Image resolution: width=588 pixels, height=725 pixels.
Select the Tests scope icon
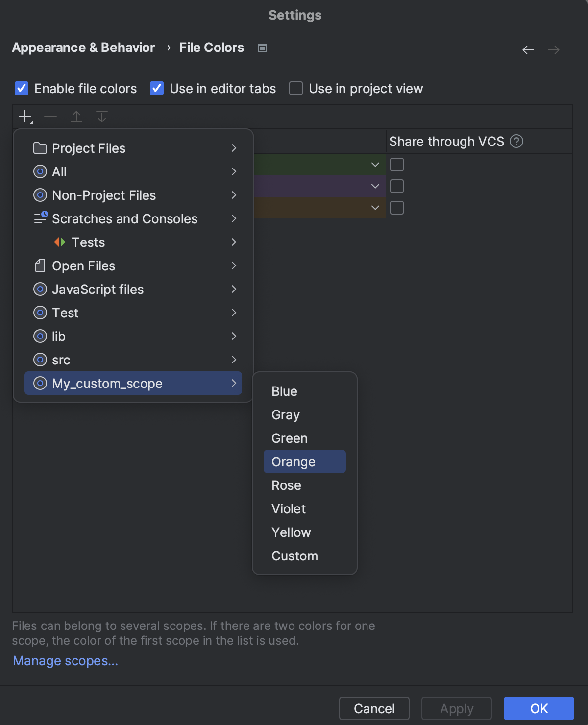[x=60, y=242]
